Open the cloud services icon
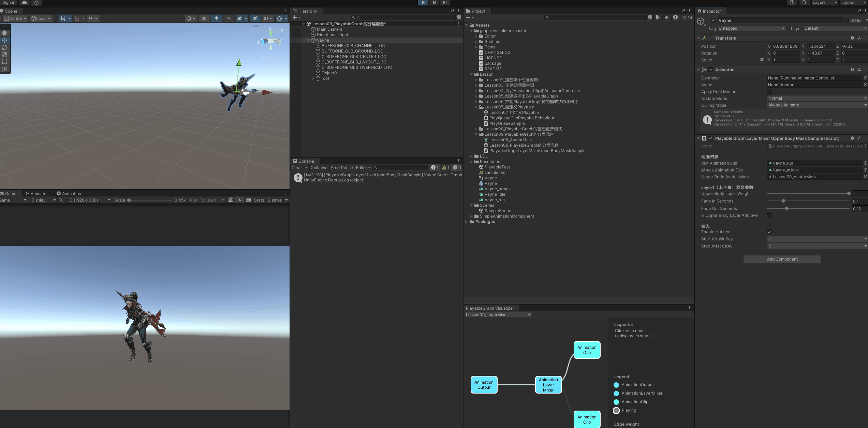Image resolution: width=868 pixels, height=428 pixels. tap(25, 2)
